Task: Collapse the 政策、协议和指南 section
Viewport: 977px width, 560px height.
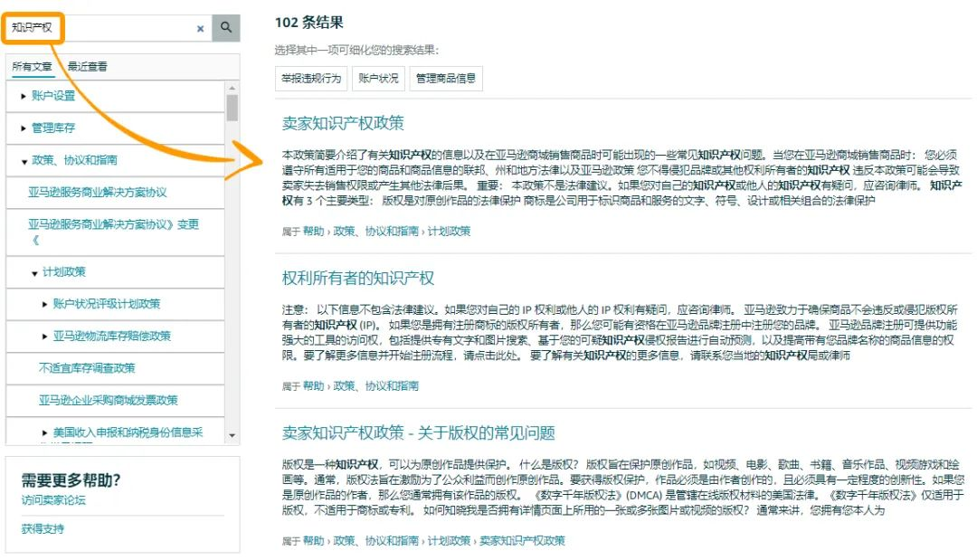Action: coord(24,161)
